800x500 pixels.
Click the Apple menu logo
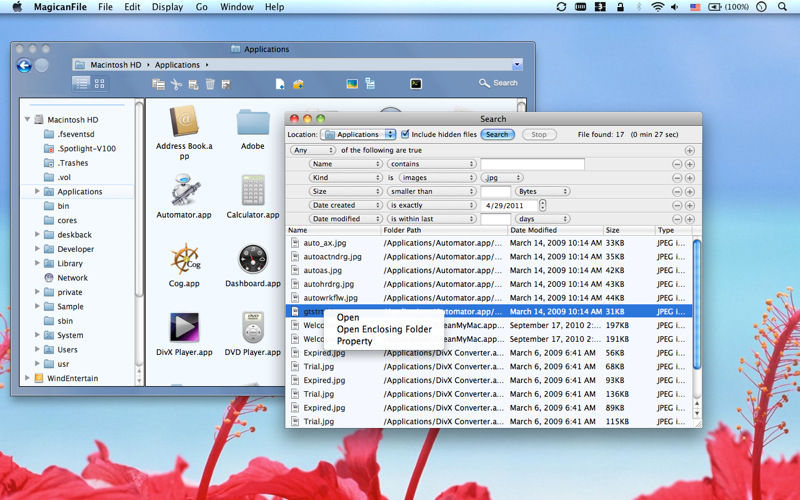[x=17, y=7]
